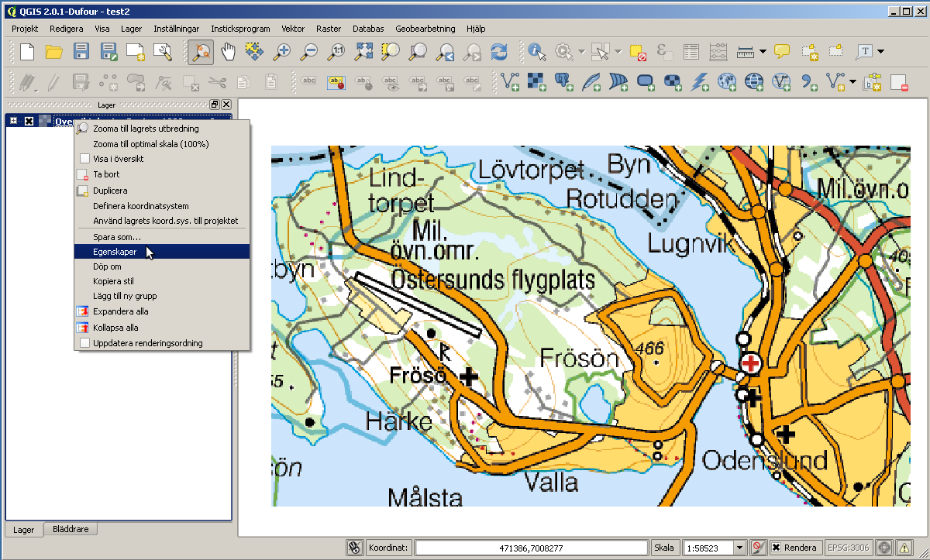Open the Measure tool dropdown arrow
This screenshot has width=930, height=560.
point(763,52)
